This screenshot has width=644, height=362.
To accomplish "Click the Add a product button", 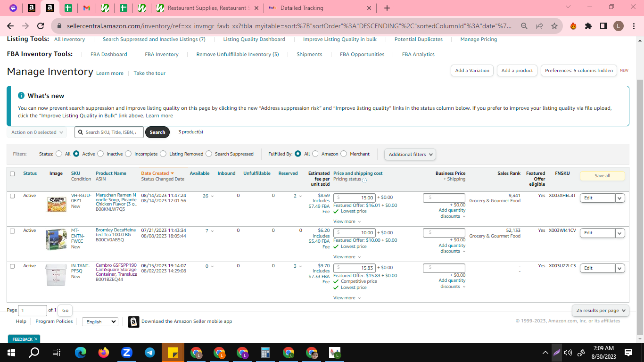I will [x=517, y=71].
